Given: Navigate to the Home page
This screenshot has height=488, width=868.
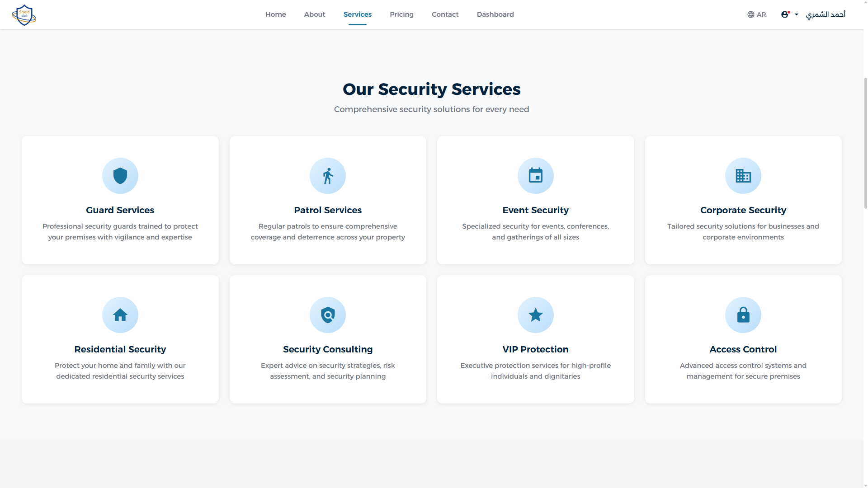Looking at the screenshot, I should [x=275, y=14].
